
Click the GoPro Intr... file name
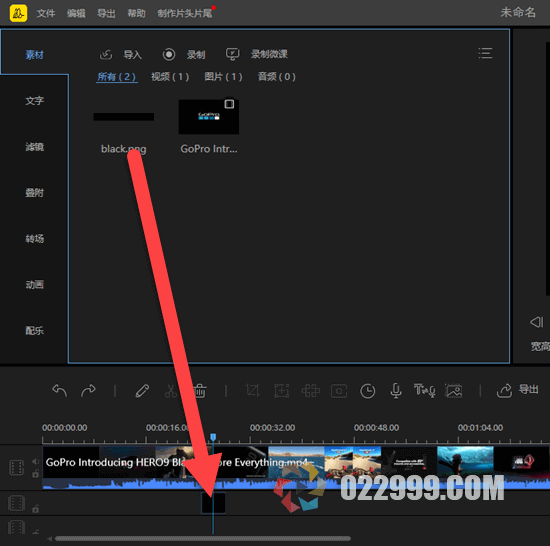(209, 149)
